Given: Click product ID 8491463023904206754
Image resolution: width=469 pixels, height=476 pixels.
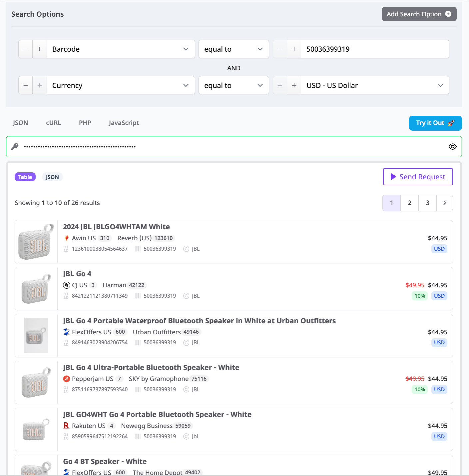Looking at the screenshot, I should (100, 342).
